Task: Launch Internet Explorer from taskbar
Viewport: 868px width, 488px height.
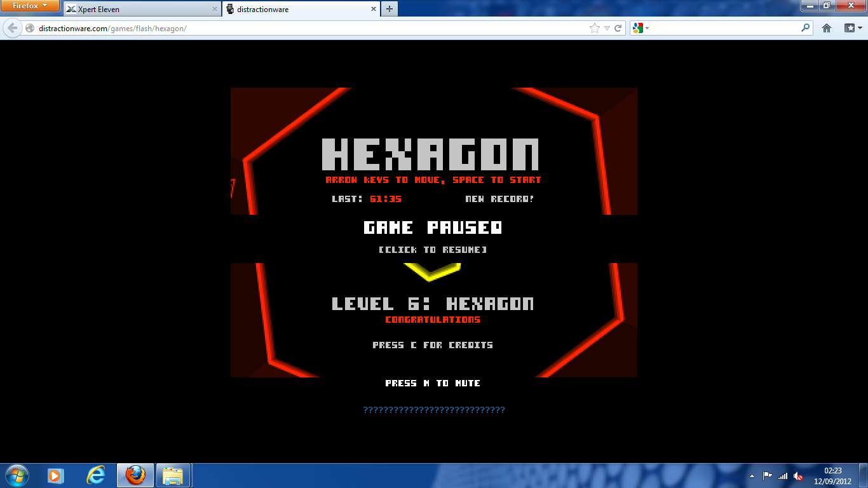Action: [95, 475]
